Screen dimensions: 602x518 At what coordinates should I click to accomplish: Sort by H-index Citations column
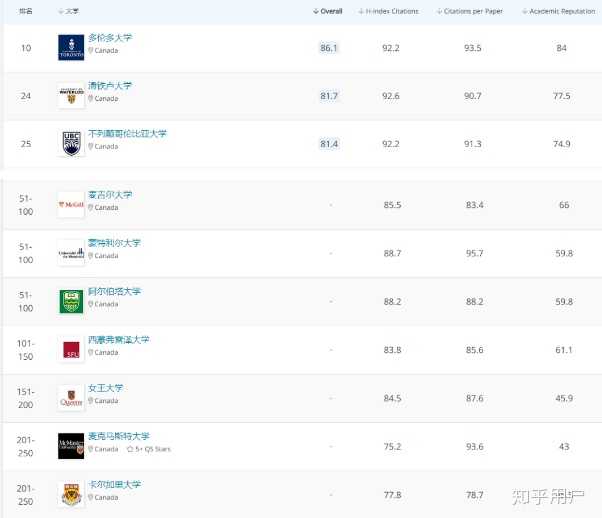coord(388,11)
